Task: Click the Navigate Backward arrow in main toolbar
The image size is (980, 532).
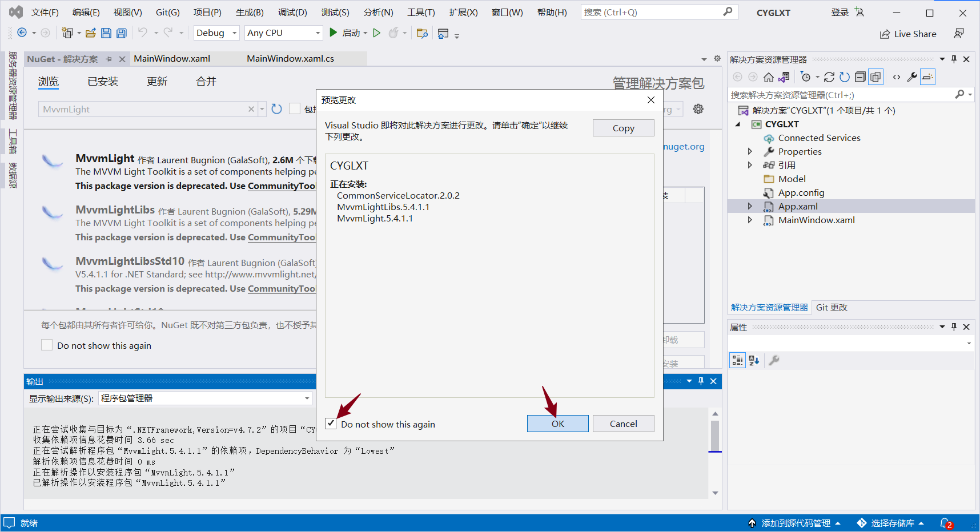Action: pyautogui.click(x=22, y=33)
